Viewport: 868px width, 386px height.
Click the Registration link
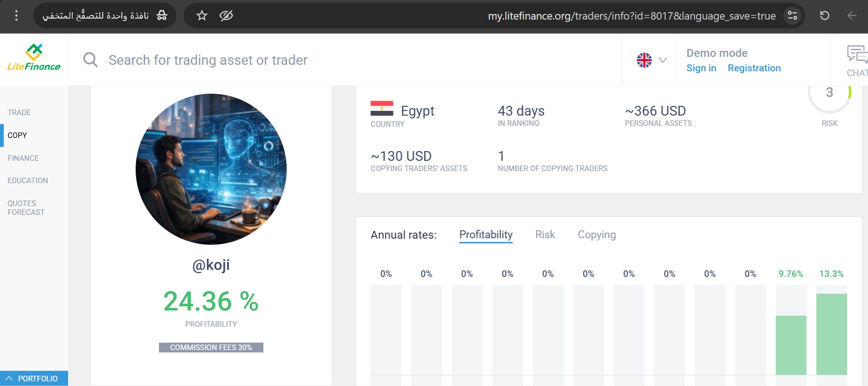(754, 68)
